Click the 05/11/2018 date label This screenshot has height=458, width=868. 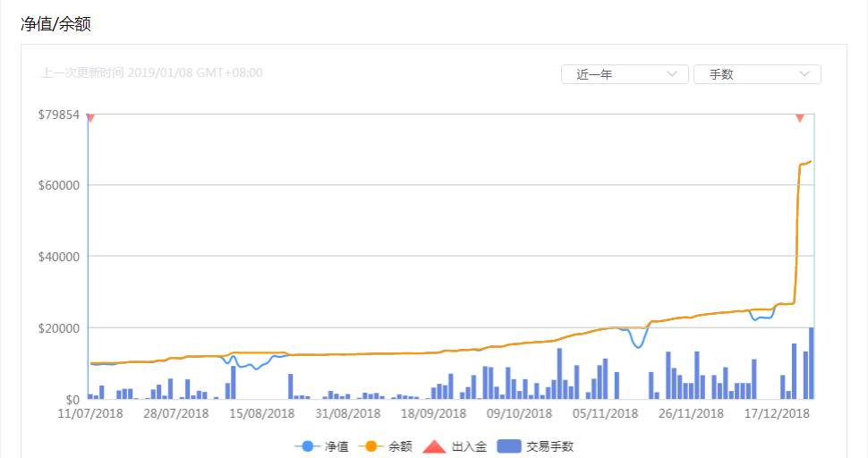[605, 414]
